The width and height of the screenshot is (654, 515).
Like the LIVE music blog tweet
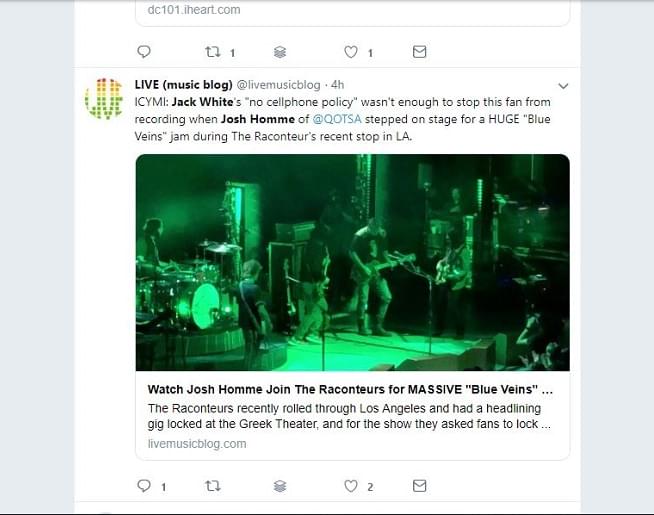[351, 486]
